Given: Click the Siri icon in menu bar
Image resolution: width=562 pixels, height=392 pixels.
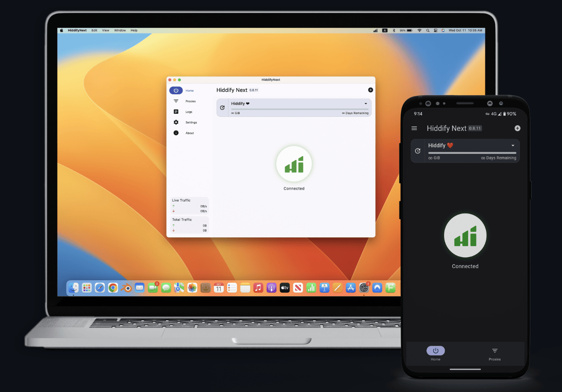Looking at the screenshot, I should (443, 30).
